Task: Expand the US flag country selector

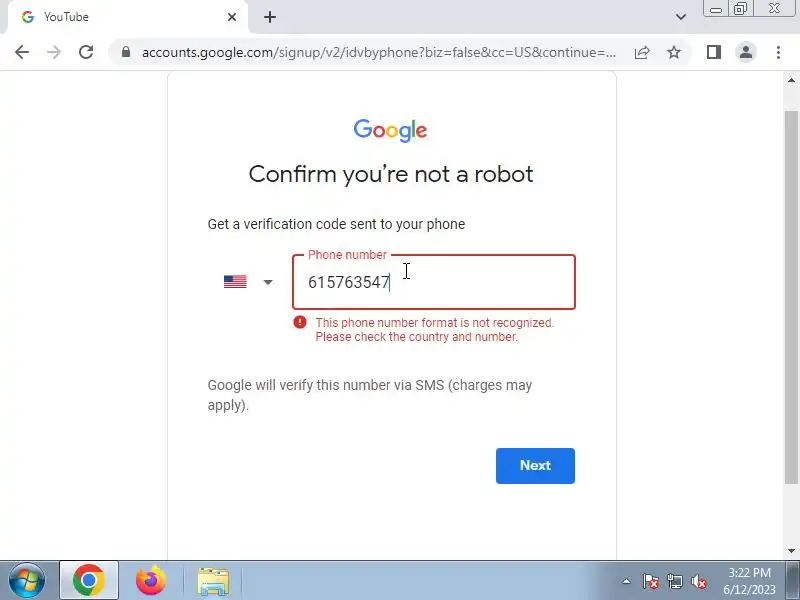Action: [248, 282]
